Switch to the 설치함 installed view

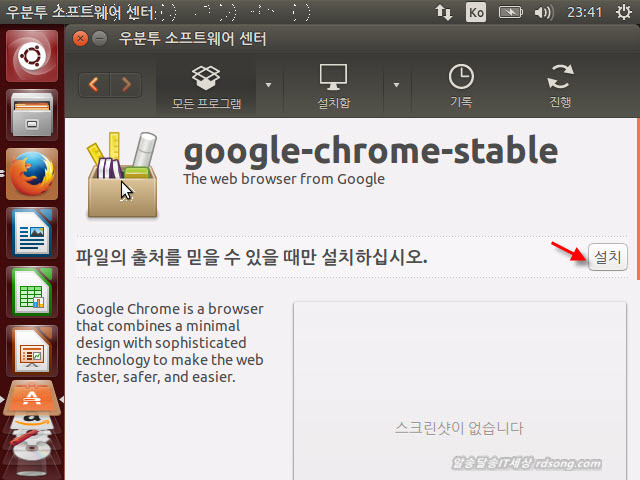[333, 85]
